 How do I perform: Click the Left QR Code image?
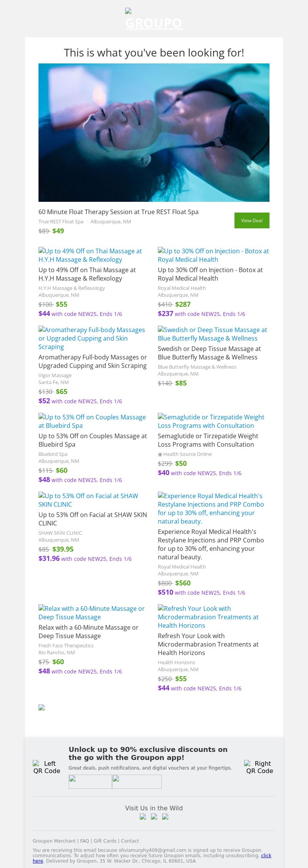[47, 767]
